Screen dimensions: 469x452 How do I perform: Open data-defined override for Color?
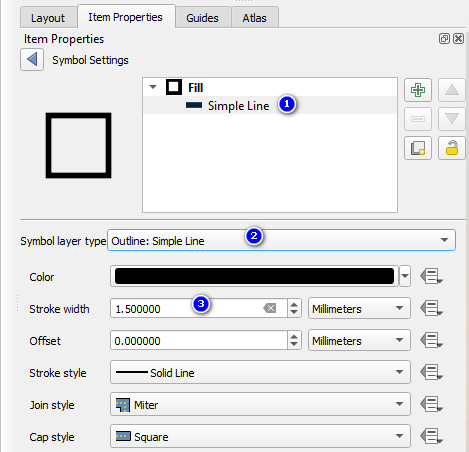[431, 276]
